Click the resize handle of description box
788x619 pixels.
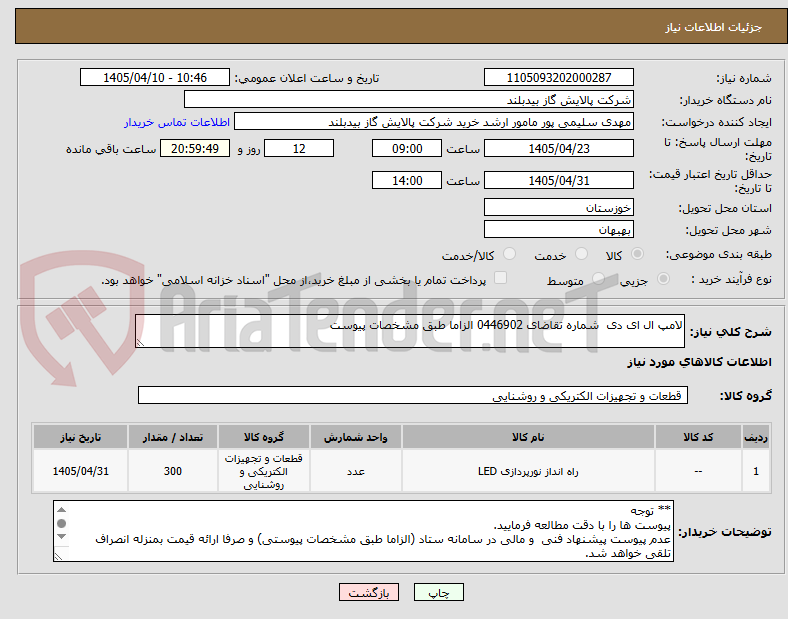[x=140, y=342]
